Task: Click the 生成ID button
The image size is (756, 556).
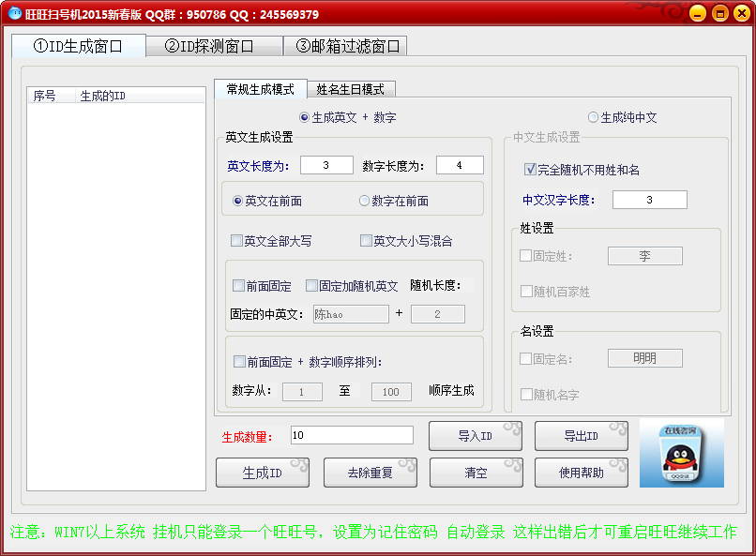Action: point(263,473)
